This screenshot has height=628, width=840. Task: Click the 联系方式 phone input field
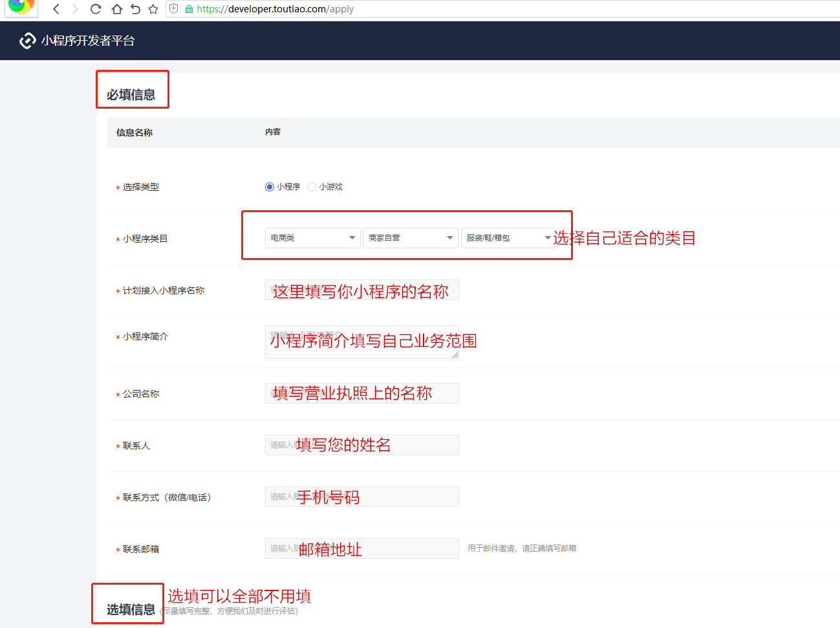click(362, 497)
